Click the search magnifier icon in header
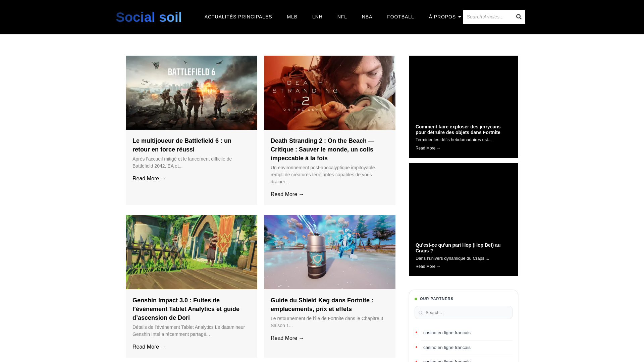Image resolution: width=644 pixels, height=362 pixels. (519, 17)
